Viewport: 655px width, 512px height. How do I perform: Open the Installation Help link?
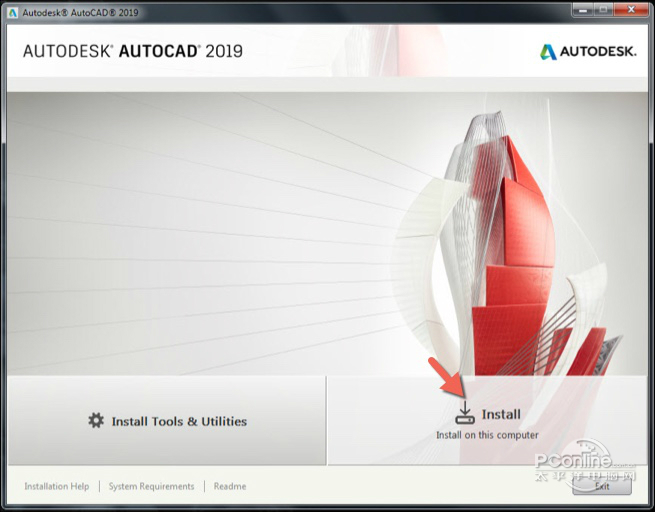coord(56,486)
